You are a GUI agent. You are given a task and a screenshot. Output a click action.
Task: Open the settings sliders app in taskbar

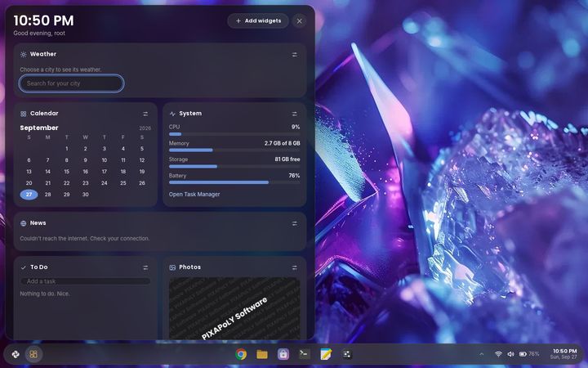(x=347, y=354)
